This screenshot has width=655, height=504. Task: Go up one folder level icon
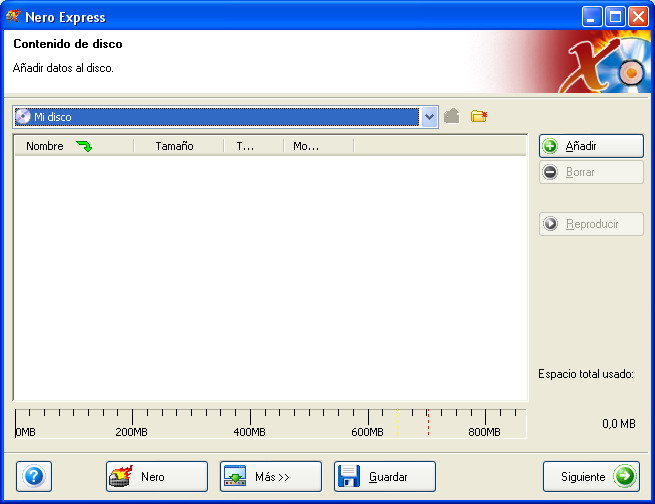452,116
